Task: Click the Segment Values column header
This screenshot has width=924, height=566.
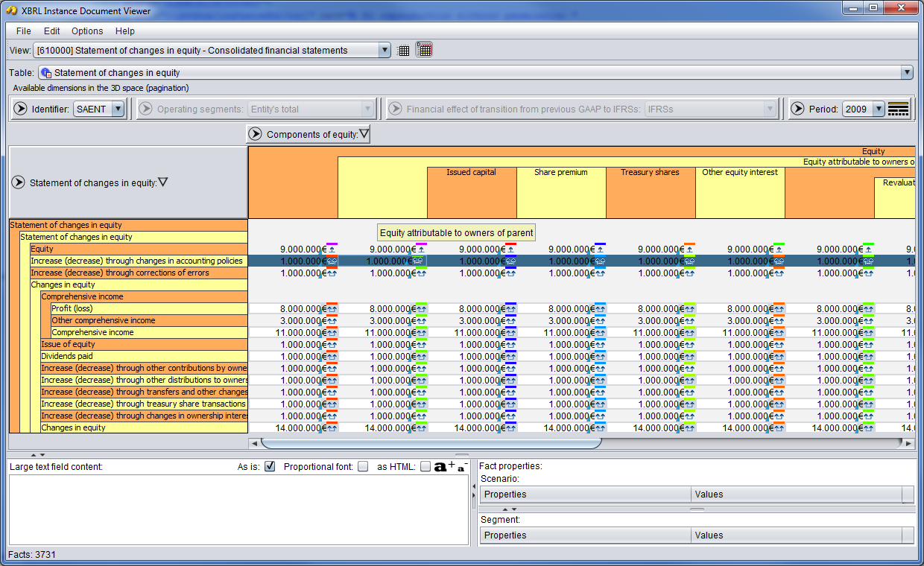Action: (x=797, y=535)
